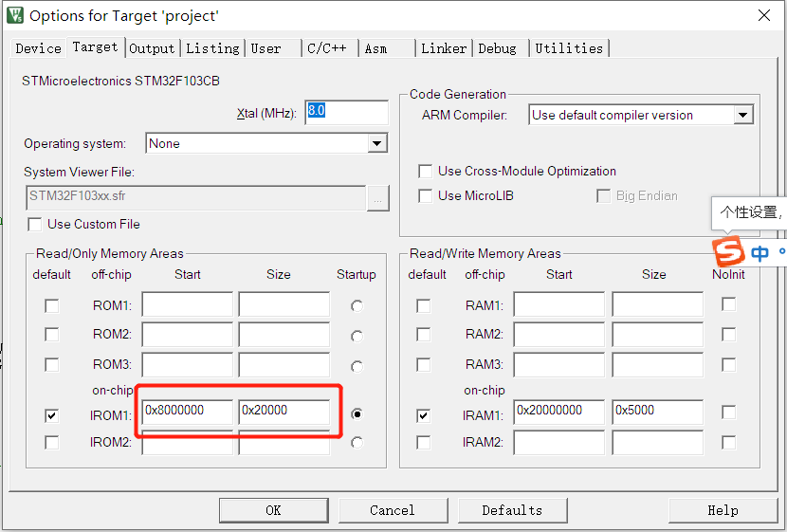Switch to the Device tab

(x=38, y=48)
